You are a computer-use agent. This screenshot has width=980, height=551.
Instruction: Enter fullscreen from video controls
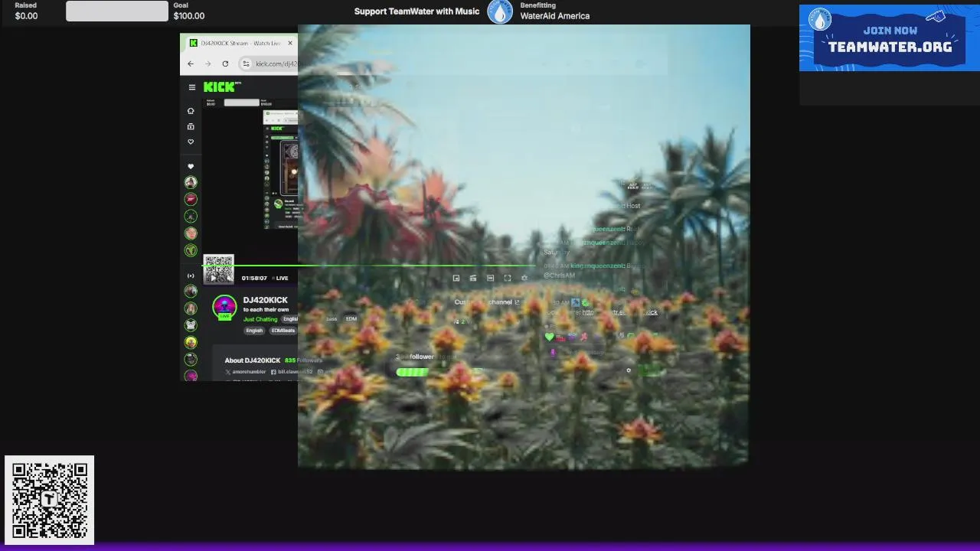pos(507,278)
